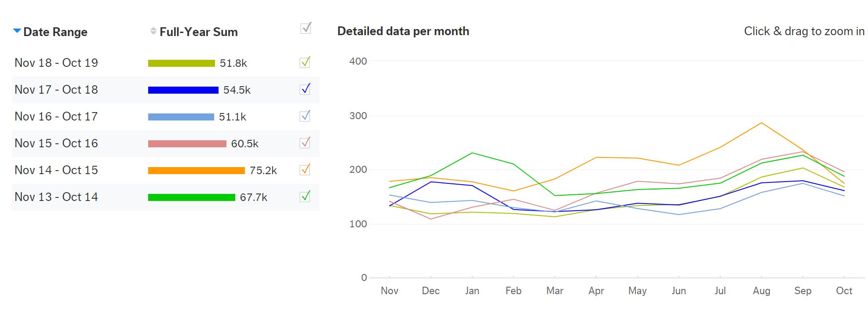Click the orange 75.2k sum bar

(x=196, y=171)
